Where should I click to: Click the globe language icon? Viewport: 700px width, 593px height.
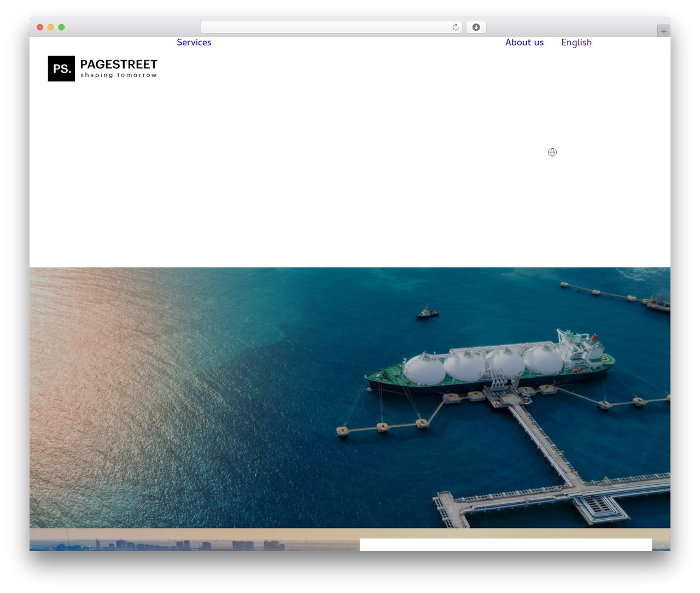[x=552, y=152]
